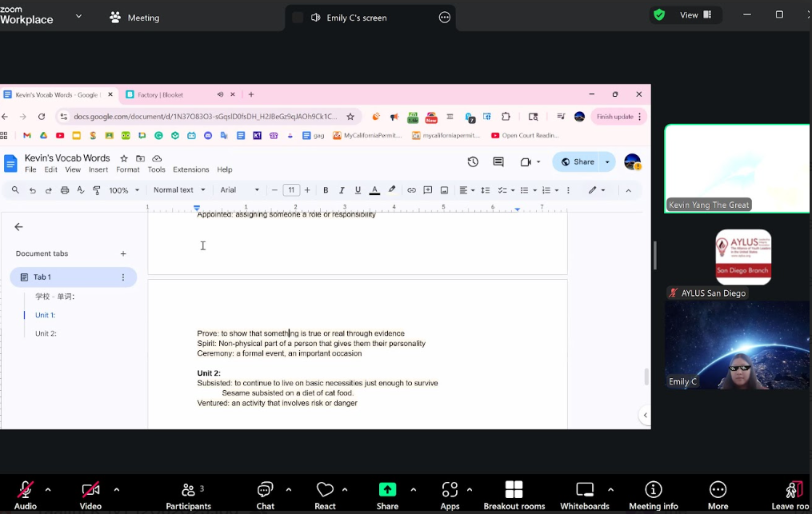Click the Docs version history clock icon
The image size is (812, 514).
click(473, 162)
